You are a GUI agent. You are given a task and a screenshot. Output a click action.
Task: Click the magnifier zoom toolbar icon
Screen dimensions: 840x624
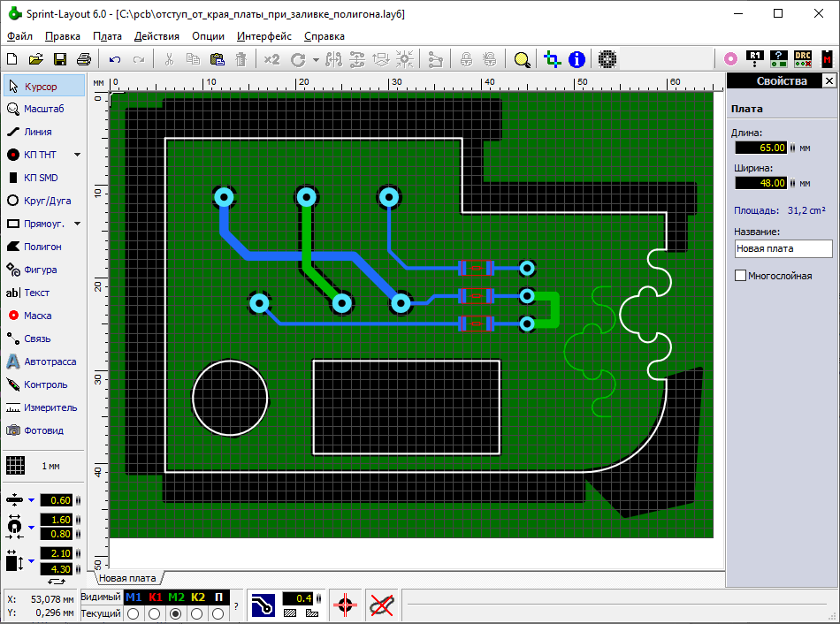click(522, 59)
